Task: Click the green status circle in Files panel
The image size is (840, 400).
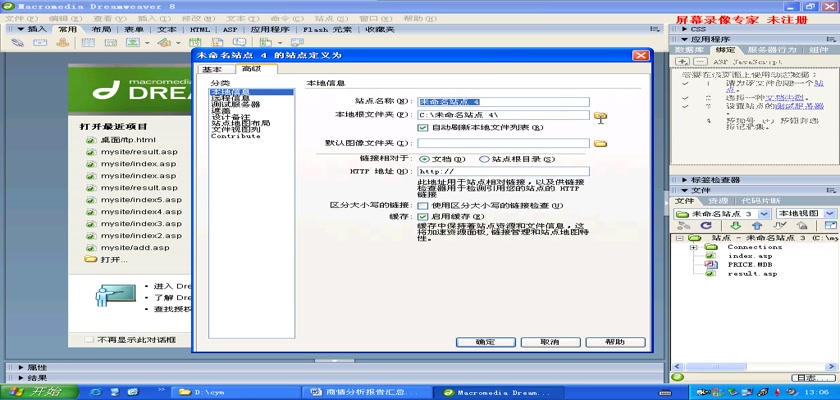Action: (x=677, y=377)
